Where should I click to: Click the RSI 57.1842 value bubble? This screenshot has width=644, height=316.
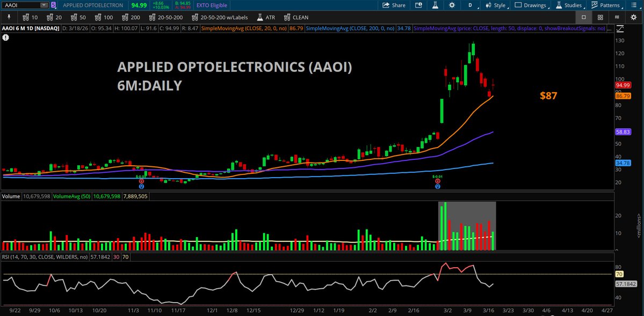point(626,284)
